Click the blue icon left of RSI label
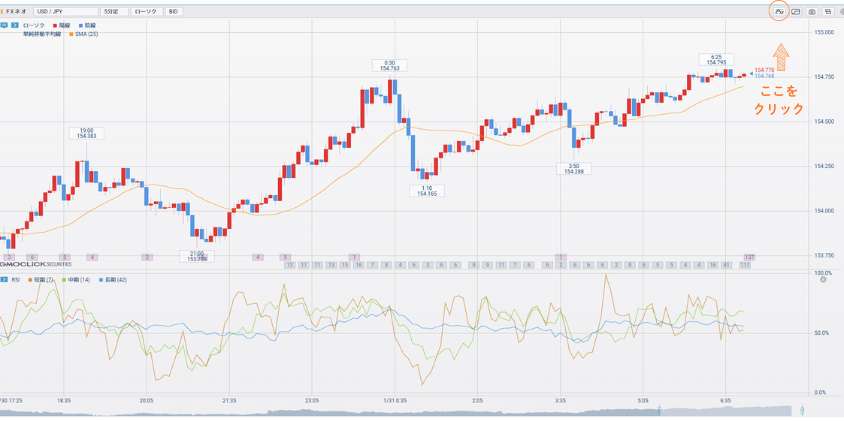The width and height of the screenshot is (844, 422). pos(5,279)
